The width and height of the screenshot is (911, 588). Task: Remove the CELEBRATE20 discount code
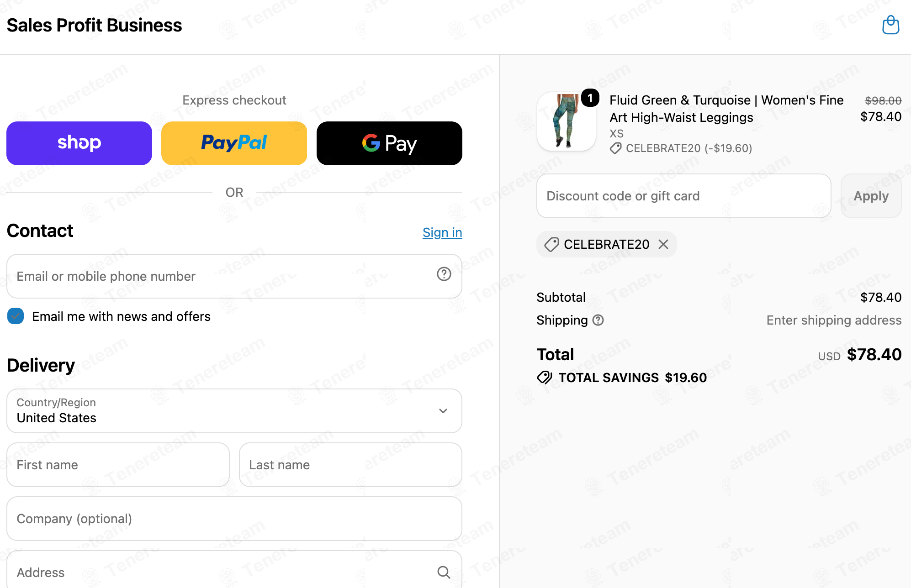point(663,244)
